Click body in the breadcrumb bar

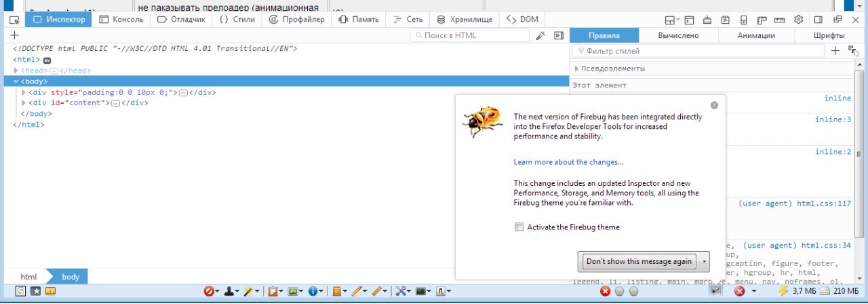71,277
